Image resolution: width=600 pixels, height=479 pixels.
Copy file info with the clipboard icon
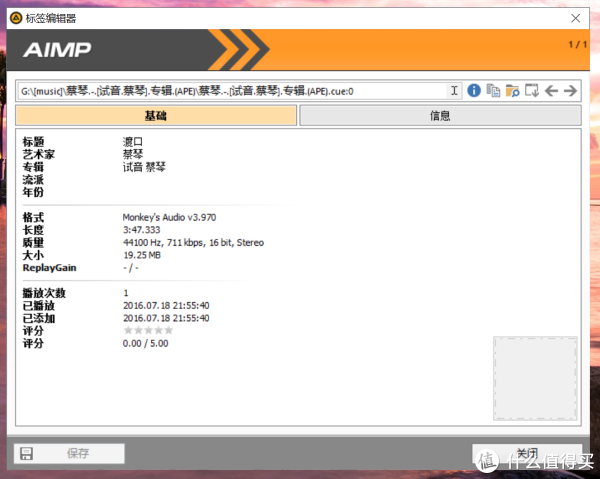tap(493, 91)
